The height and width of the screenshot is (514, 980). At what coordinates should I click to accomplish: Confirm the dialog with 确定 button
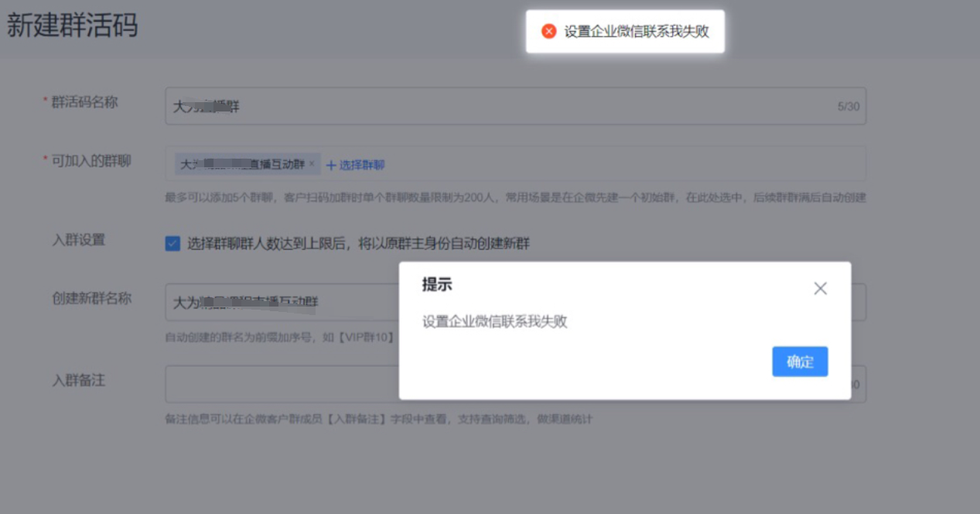tap(800, 362)
